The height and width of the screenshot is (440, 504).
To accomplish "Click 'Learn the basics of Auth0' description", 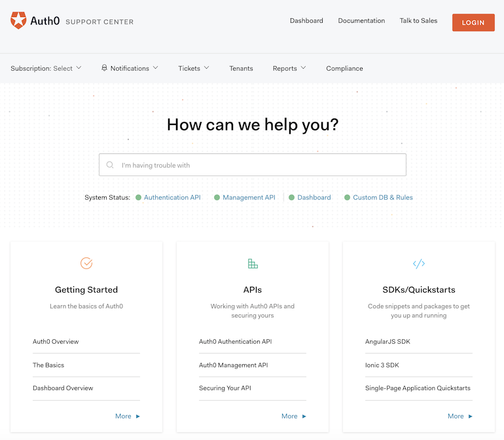I will point(86,306).
